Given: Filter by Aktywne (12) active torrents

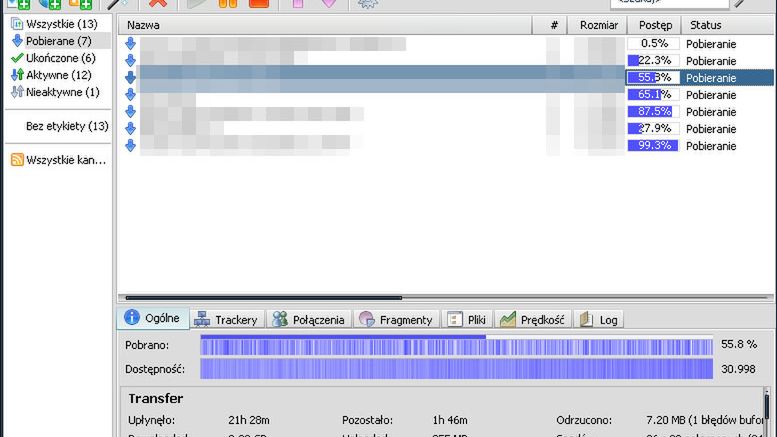Looking at the screenshot, I should (x=52, y=75).
